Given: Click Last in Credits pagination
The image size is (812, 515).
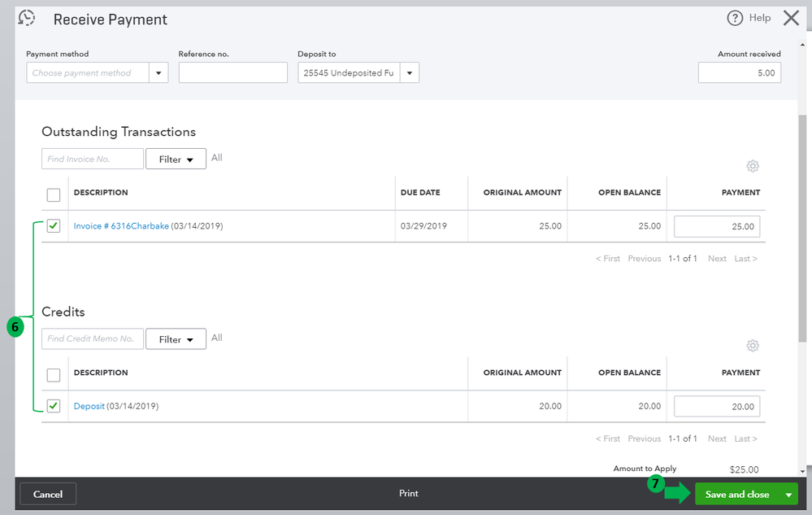Looking at the screenshot, I should (745, 439).
